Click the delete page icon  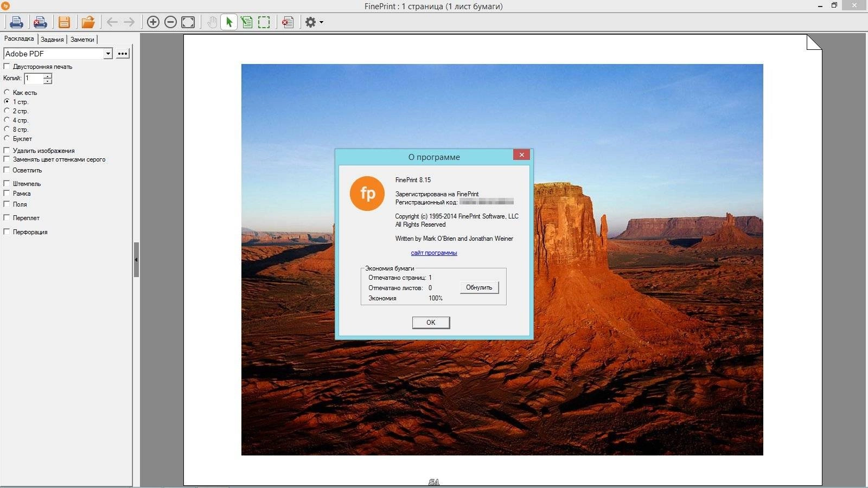288,22
